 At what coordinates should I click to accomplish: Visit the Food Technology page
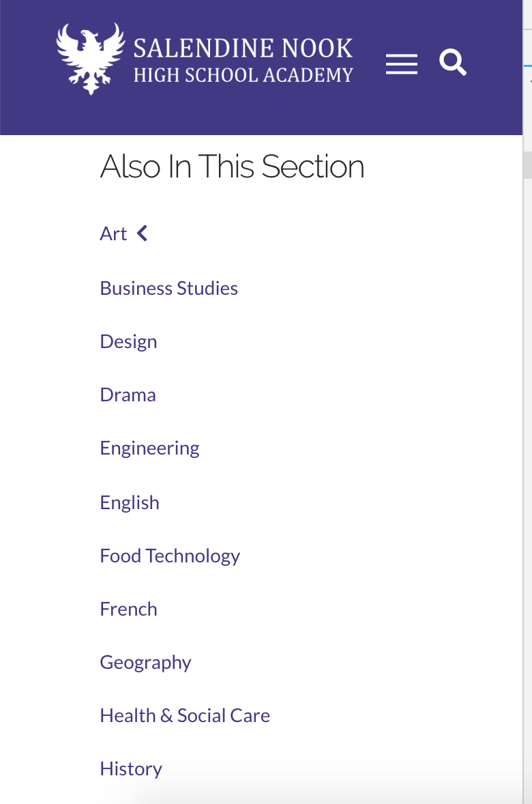pos(170,556)
